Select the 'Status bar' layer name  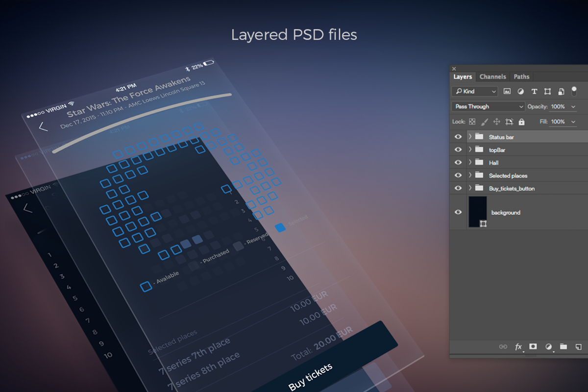[x=501, y=137]
